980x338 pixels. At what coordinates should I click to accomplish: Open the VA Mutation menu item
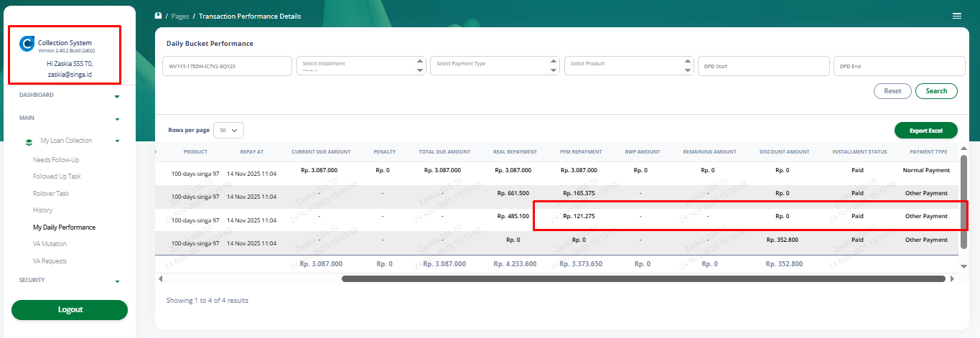(x=50, y=244)
